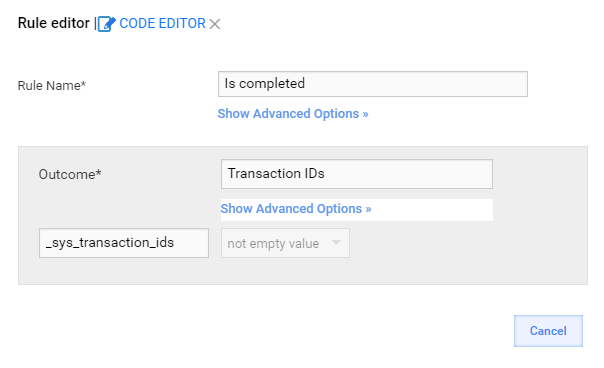Click the 'Rule Name*' label
Viewport: 604px width, 368px height.
52,86
